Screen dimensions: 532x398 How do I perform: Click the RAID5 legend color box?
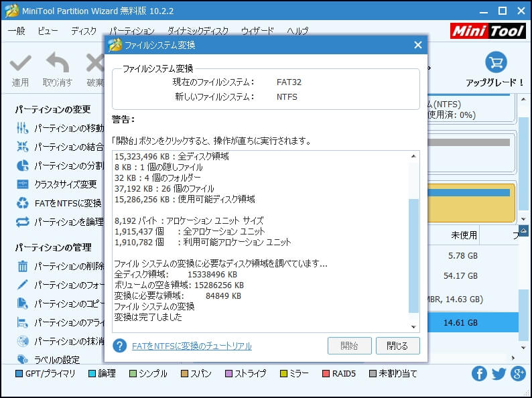326,374
